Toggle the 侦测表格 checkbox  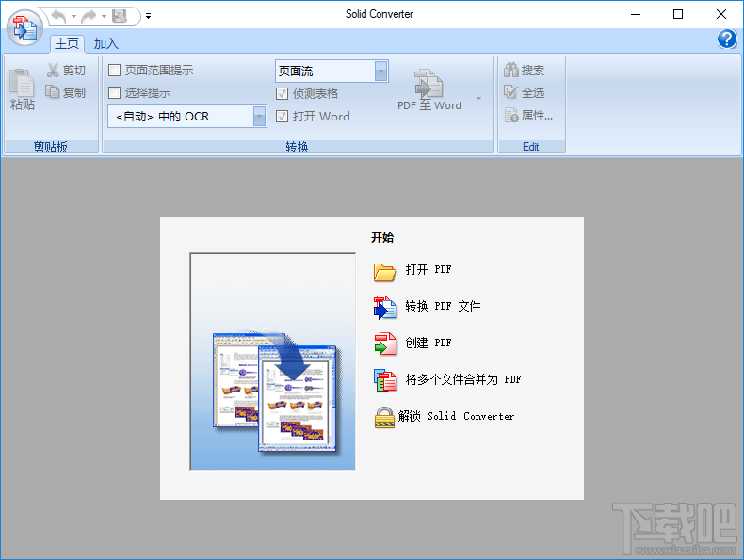point(282,93)
